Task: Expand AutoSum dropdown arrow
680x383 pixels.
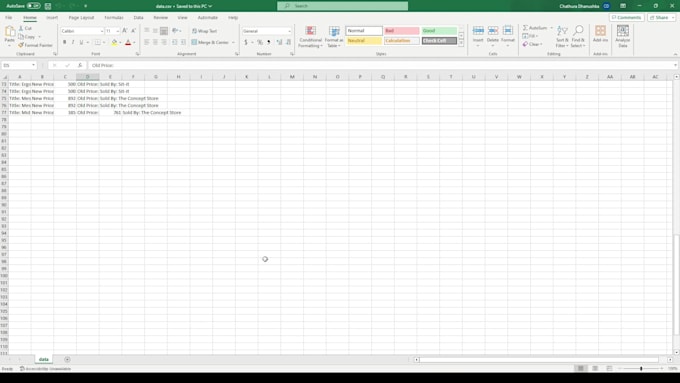Action: click(552, 28)
